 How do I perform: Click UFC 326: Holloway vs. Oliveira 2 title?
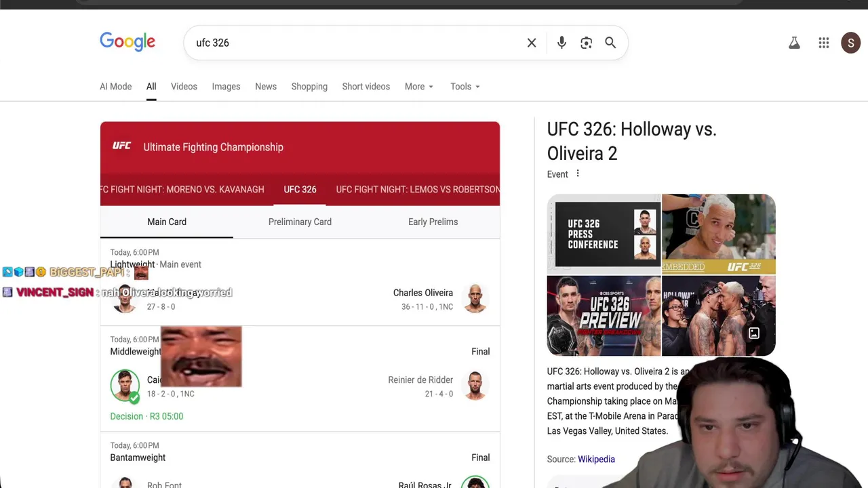632,141
